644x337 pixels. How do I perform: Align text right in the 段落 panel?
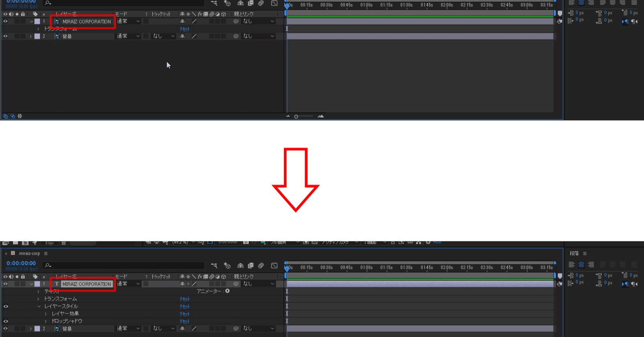[591, 265]
